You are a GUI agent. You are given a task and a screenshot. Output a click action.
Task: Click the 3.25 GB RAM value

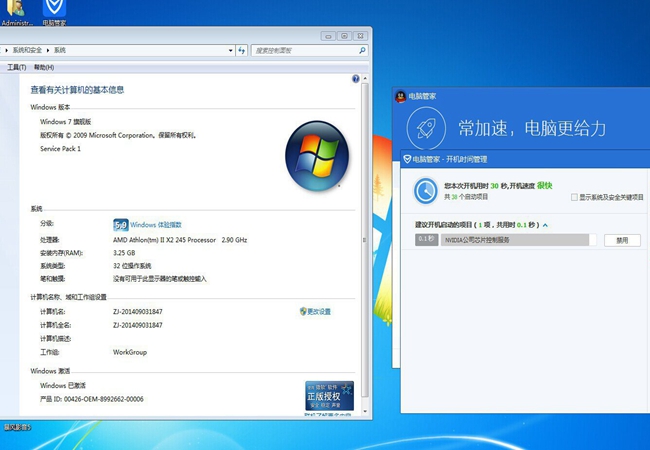pos(124,253)
